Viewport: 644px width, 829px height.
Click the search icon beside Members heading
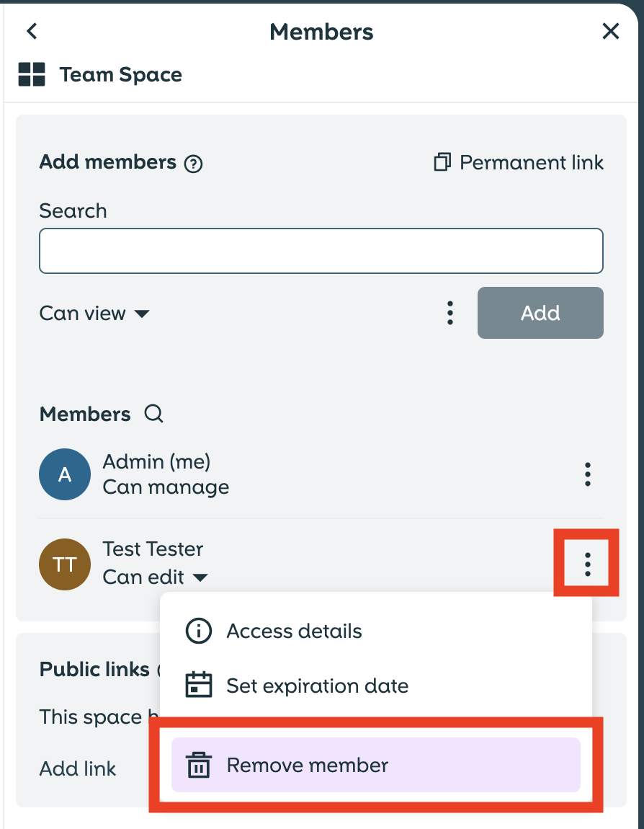(153, 414)
